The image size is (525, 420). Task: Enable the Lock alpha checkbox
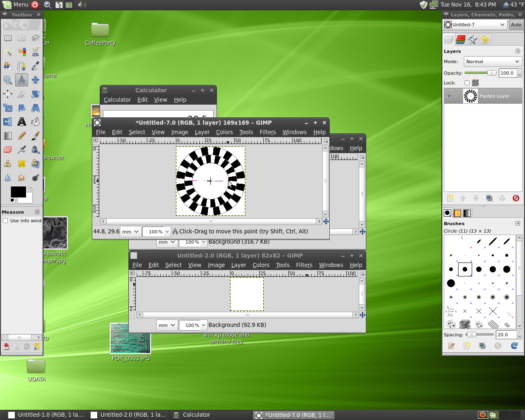click(x=468, y=82)
